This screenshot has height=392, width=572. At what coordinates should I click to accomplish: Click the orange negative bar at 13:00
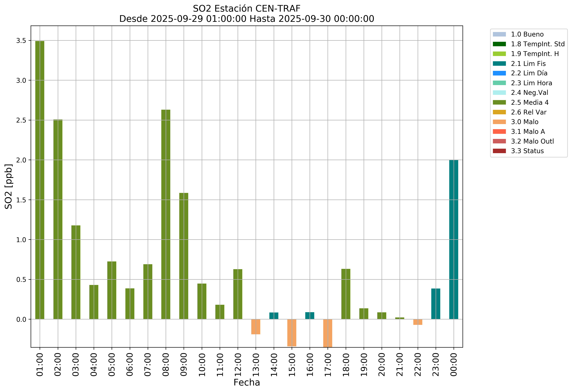click(256, 327)
